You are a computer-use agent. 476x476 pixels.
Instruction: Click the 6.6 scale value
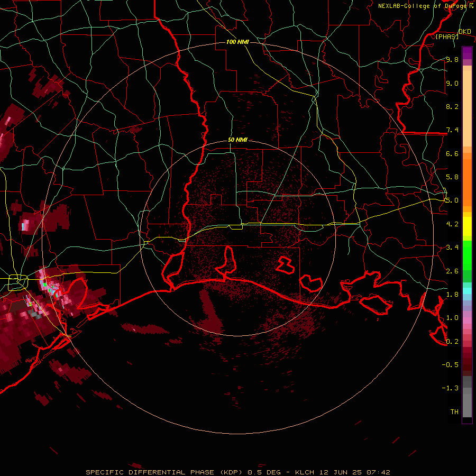click(452, 153)
